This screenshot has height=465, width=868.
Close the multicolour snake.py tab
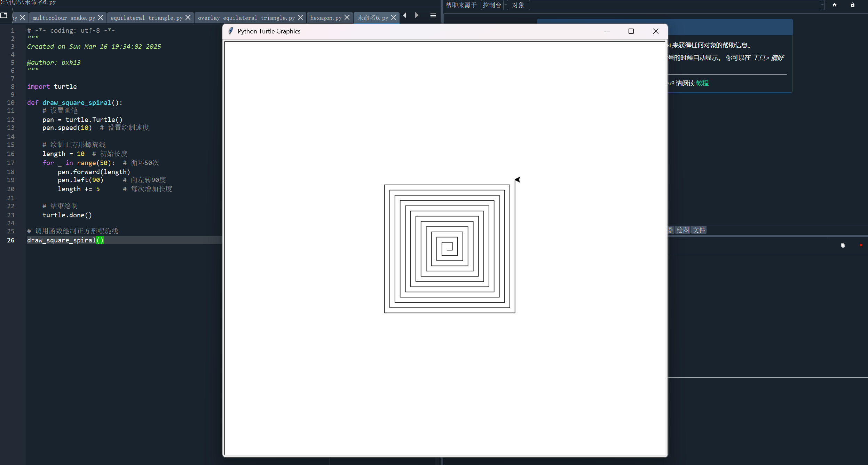coord(101,17)
